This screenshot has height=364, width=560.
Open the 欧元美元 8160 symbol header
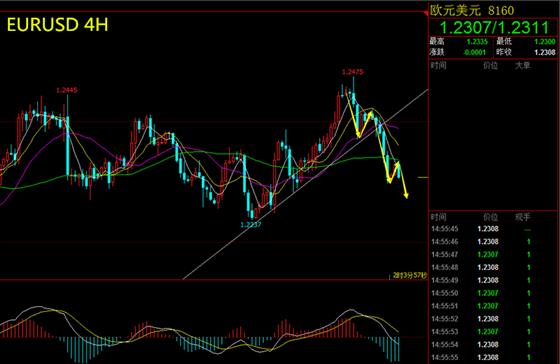click(x=472, y=10)
